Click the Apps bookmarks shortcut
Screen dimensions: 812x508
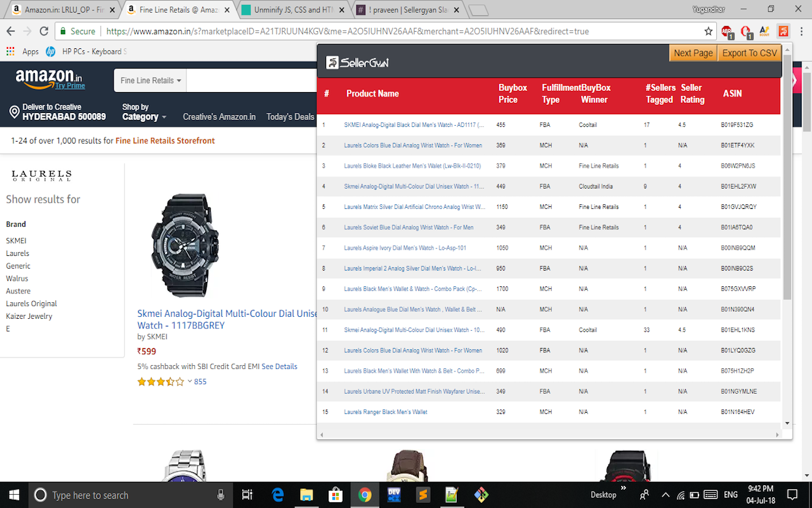tap(23, 51)
